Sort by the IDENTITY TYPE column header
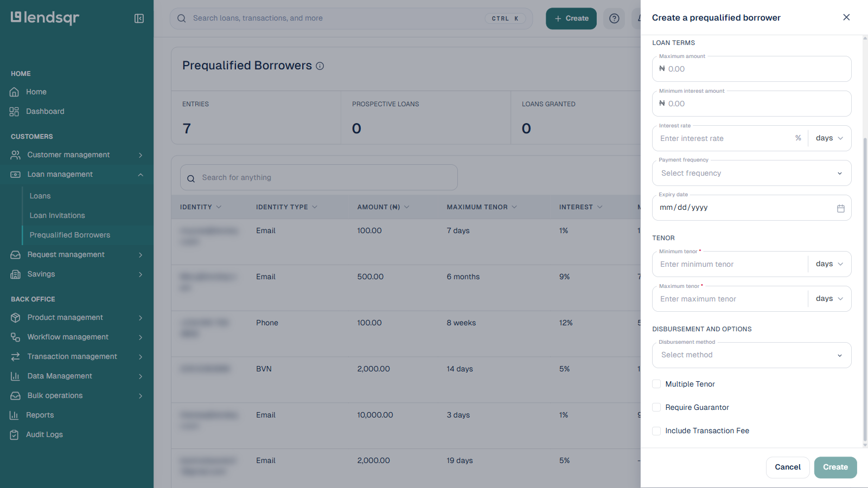 point(287,207)
